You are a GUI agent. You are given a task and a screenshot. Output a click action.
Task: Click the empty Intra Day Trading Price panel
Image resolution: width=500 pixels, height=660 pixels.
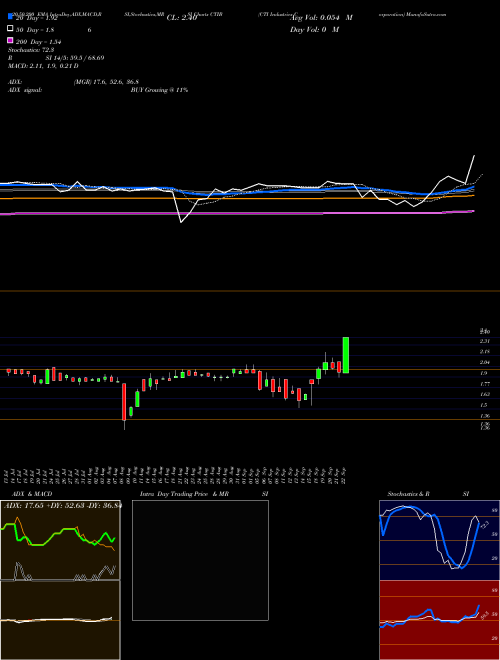point(200,560)
